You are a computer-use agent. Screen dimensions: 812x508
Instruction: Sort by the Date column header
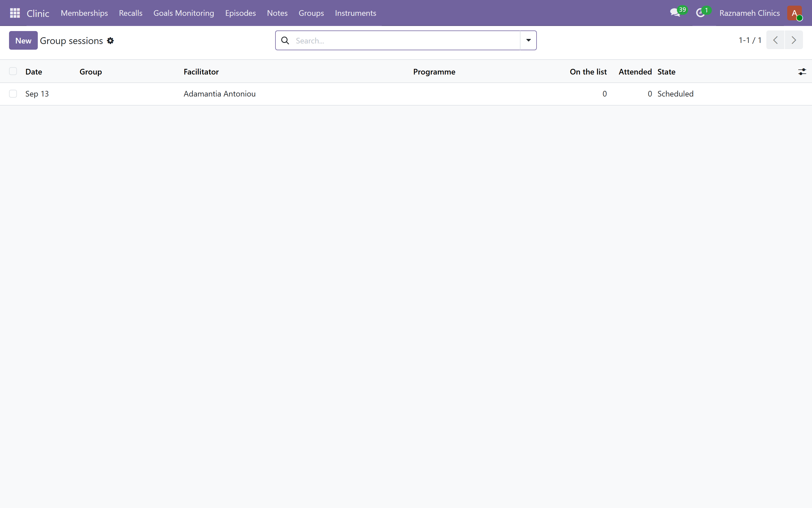click(x=34, y=72)
